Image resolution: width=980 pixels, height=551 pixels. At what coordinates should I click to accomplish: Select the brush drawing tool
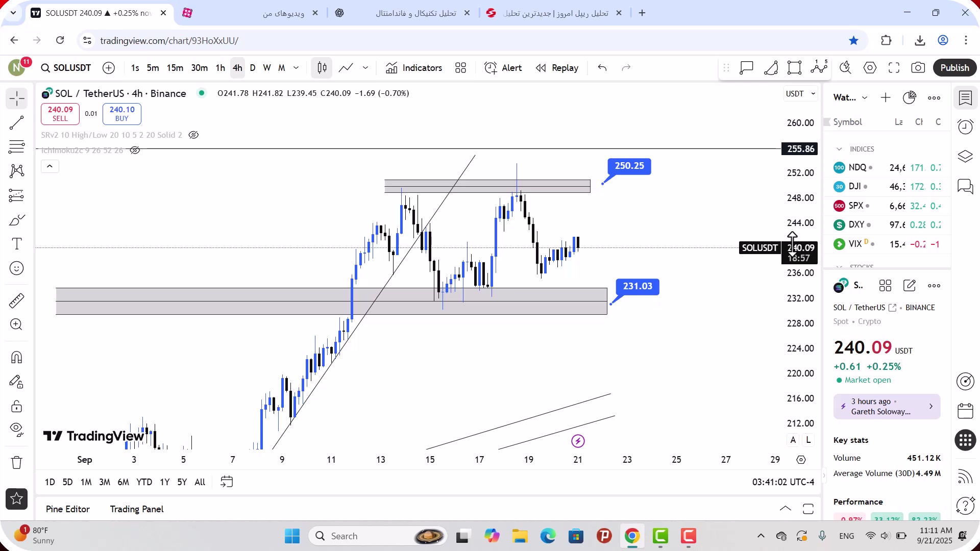pos(17,220)
